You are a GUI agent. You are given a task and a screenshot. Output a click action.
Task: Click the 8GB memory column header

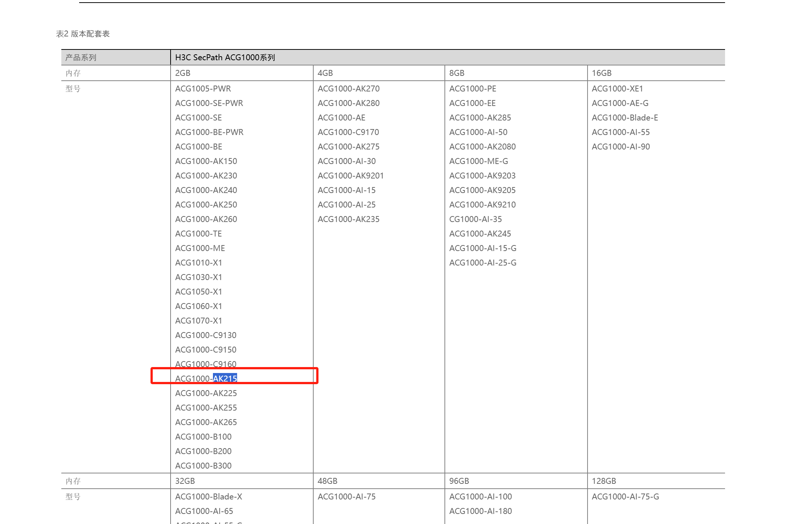pos(456,73)
